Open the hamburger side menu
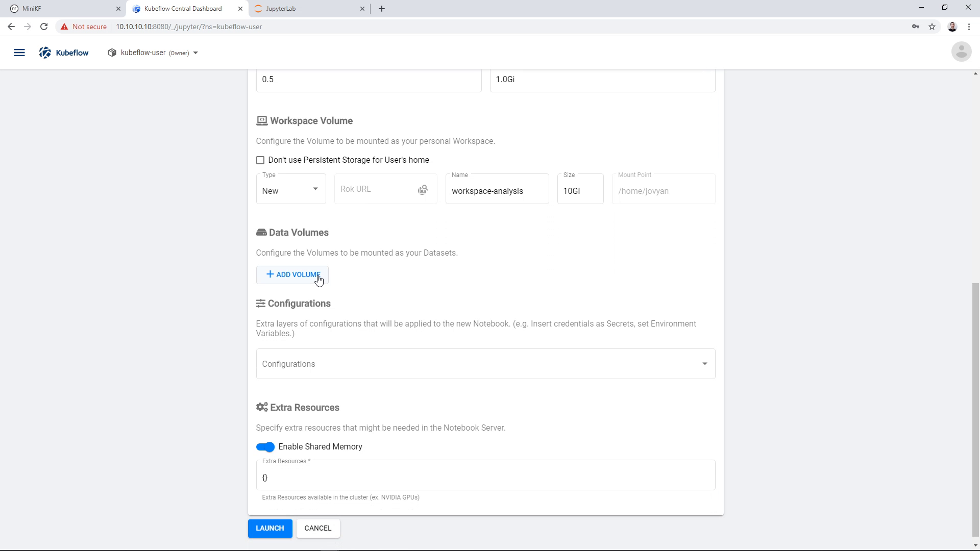 pyautogui.click(x=19, y=53)
